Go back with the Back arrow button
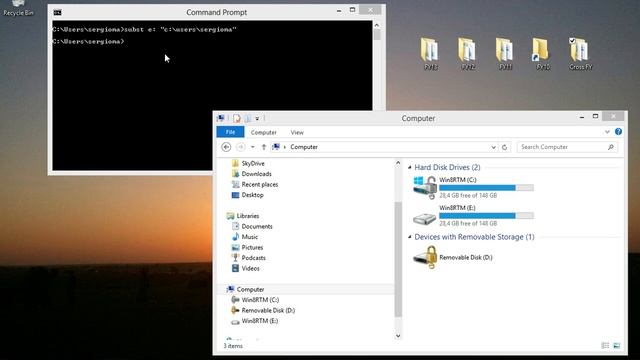Viewport: 640px width, 360px height. 226,147
